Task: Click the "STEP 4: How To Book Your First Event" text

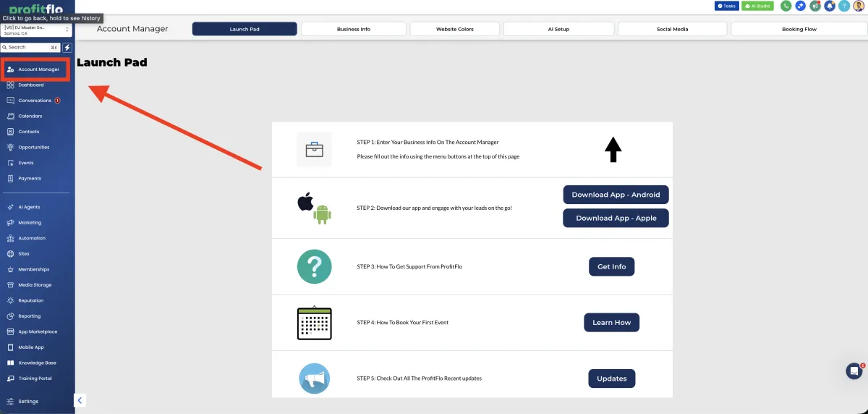Action: (x=403, y=322)
